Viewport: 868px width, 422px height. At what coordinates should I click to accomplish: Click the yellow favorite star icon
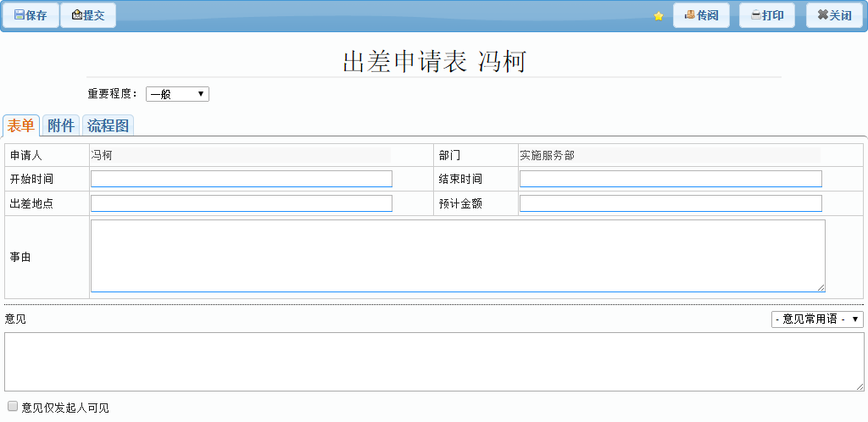point(659,16)
